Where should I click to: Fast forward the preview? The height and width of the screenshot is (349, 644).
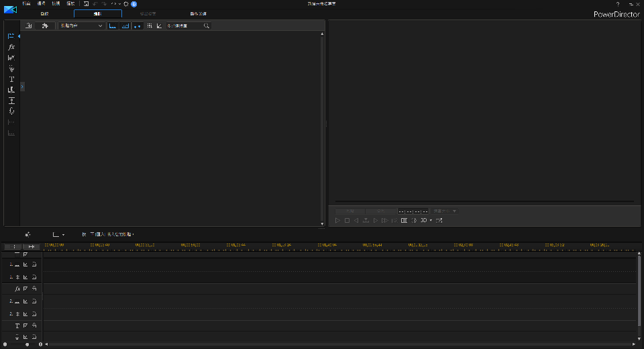point(385,220)
